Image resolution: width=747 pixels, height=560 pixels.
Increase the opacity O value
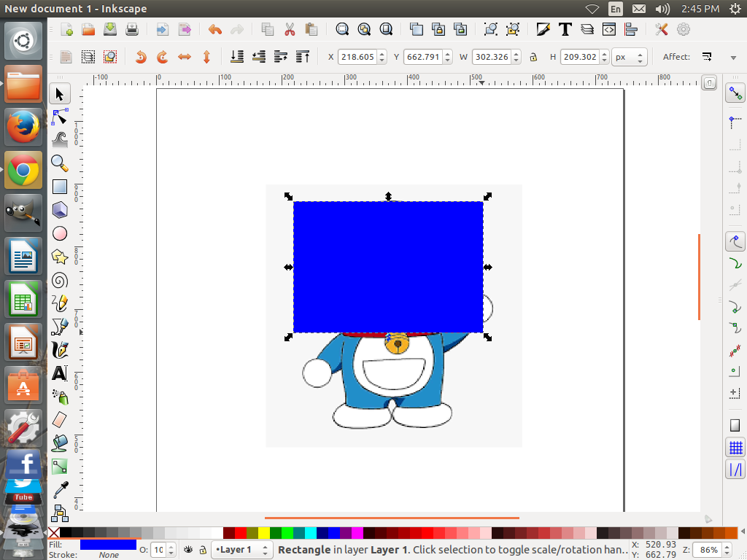(x=171, y=547)
